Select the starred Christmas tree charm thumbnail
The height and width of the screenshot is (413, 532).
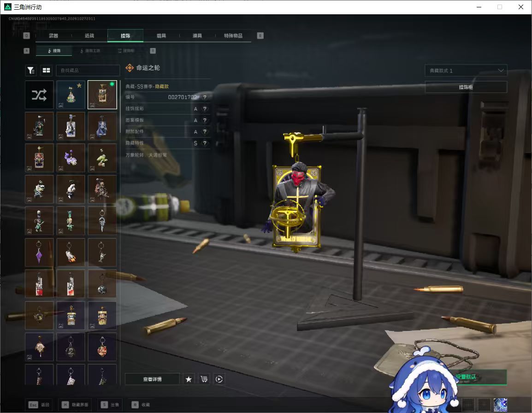click(71, 95)
